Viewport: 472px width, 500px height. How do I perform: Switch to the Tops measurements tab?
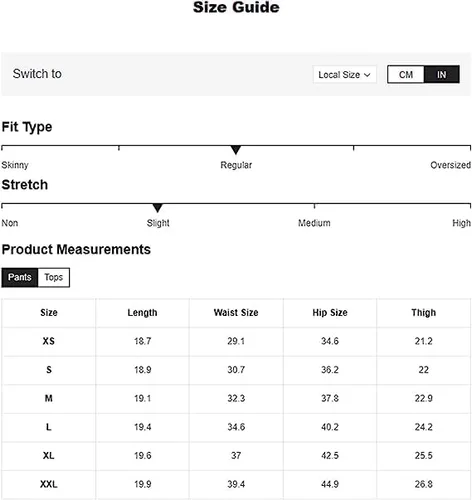pos(54,277)
